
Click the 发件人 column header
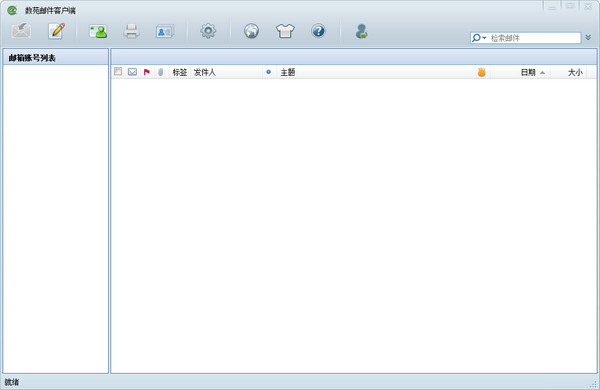point(205,72)
